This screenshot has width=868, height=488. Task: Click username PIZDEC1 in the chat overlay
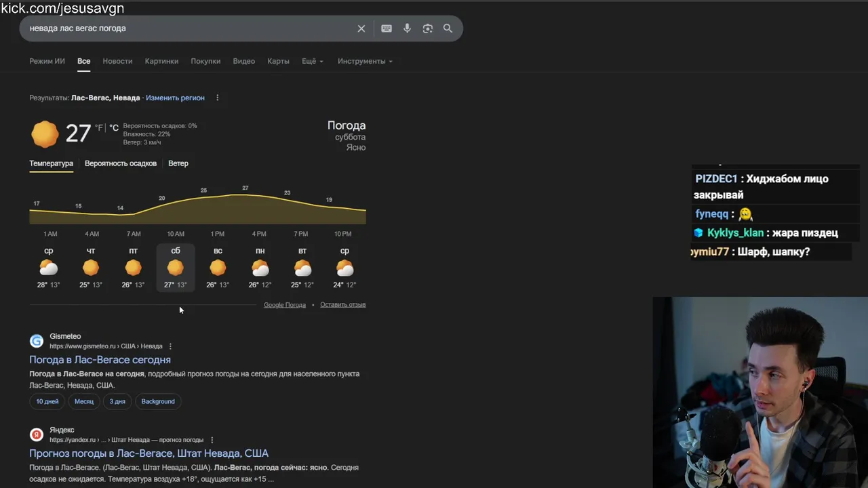(716, 179)
